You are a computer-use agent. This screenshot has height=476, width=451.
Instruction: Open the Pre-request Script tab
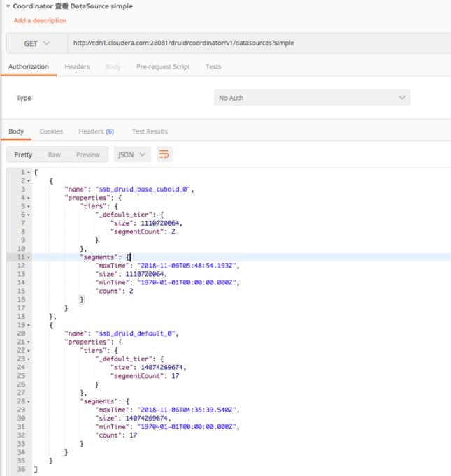(163, 67)
